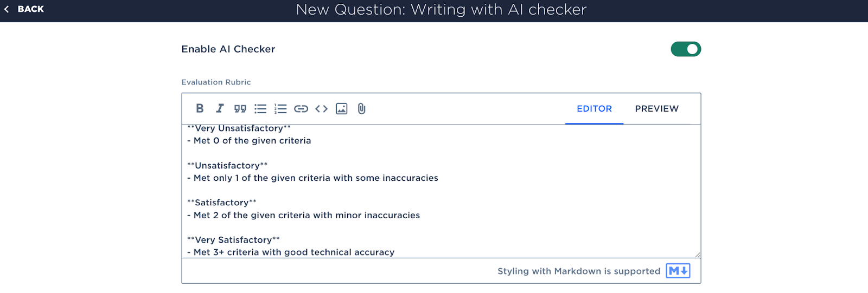Apply bold formatting in the rubric toolbar
The width and height of the screenshot is (868, 293).
200,108
